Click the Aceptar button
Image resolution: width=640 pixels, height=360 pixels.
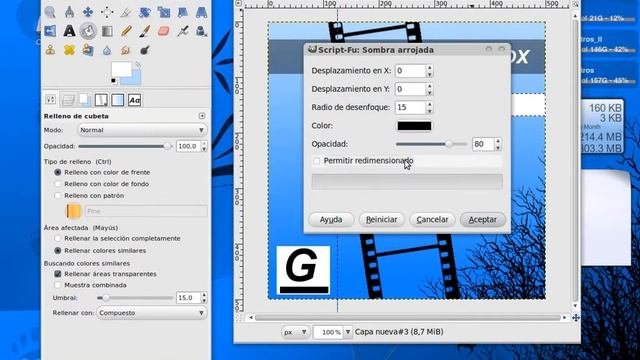482,220
